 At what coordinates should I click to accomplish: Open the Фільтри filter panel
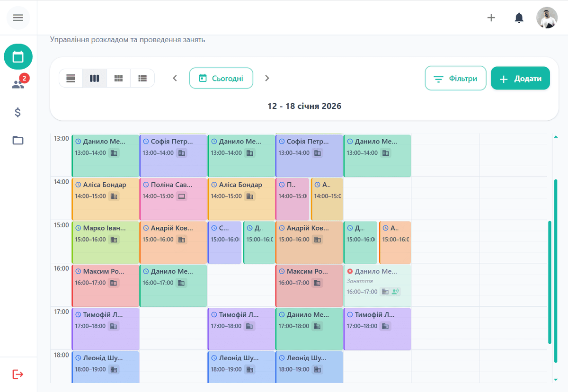point(455,79)
